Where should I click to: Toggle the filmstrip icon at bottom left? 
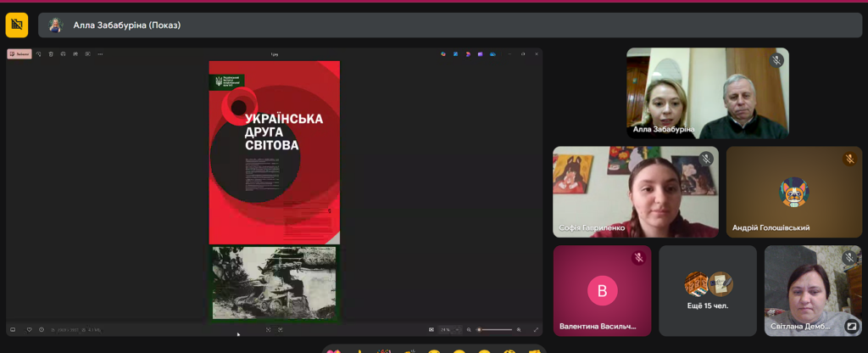(x=13, y=329)
